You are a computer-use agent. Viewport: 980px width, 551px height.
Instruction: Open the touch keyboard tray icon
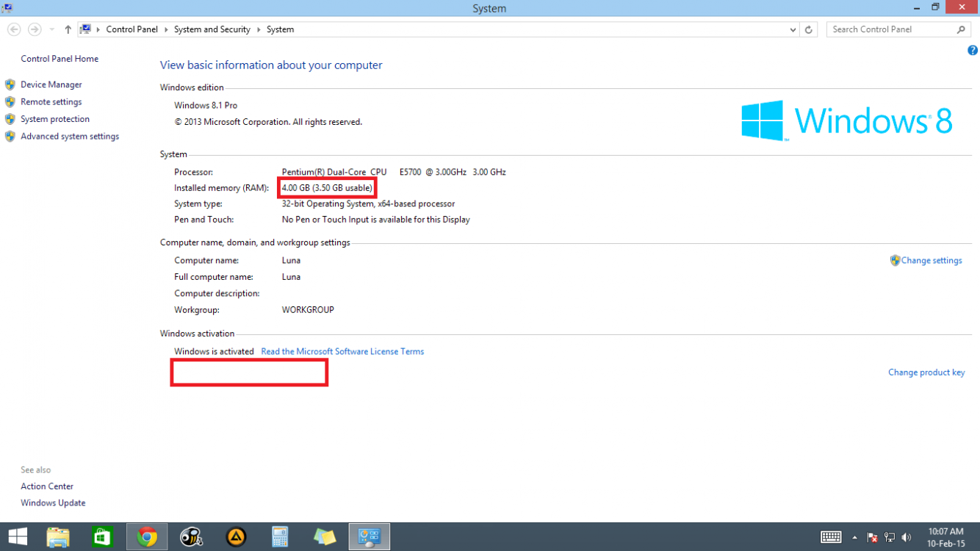(x=831, y=537)
